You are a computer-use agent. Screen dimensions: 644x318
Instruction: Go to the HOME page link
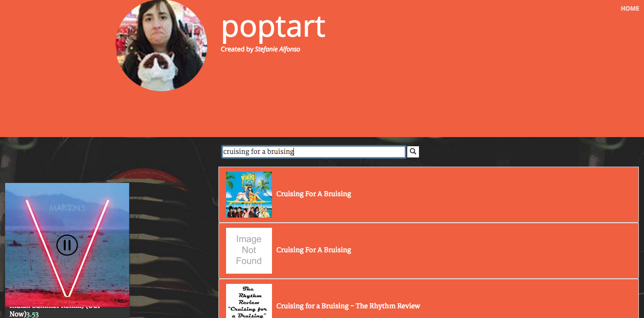click(630, 9)
